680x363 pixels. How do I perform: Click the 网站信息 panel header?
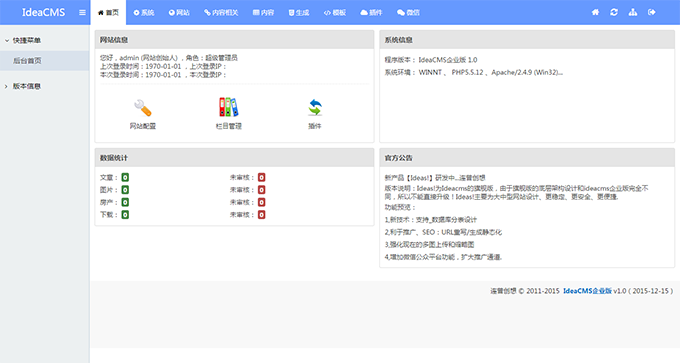234,40
